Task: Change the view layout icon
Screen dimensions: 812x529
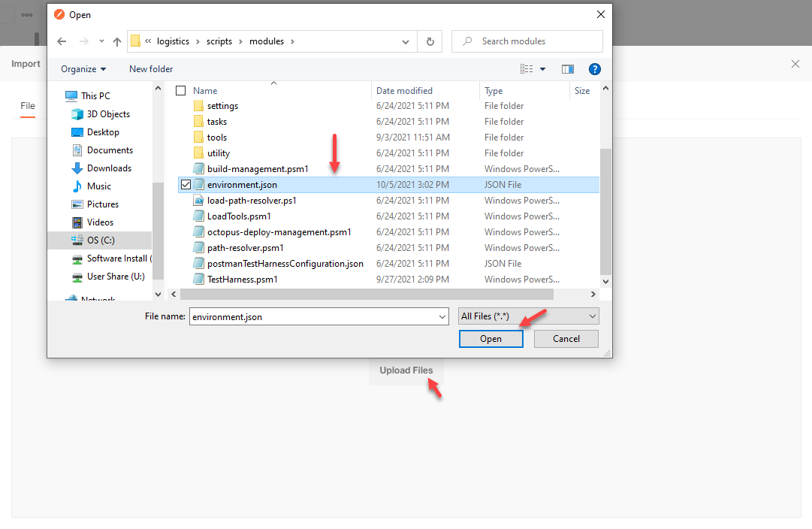Action: tap(527, 69)
